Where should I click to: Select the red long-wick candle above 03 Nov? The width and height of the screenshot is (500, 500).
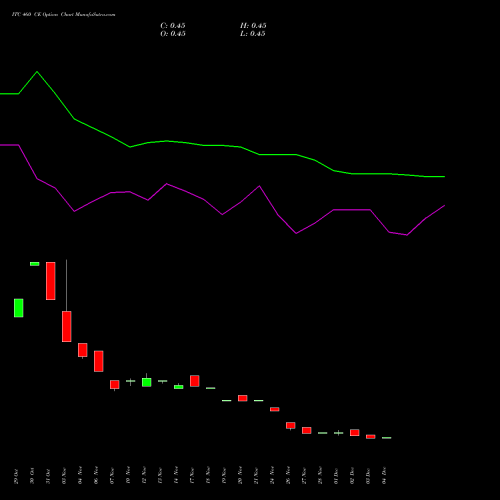pyautogui.click(x=67, y=326)
